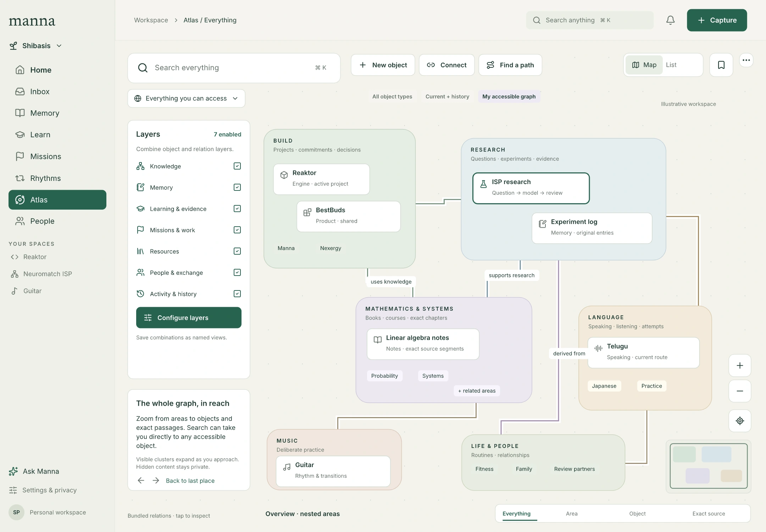Open the ISP research node

pos(531,188)
